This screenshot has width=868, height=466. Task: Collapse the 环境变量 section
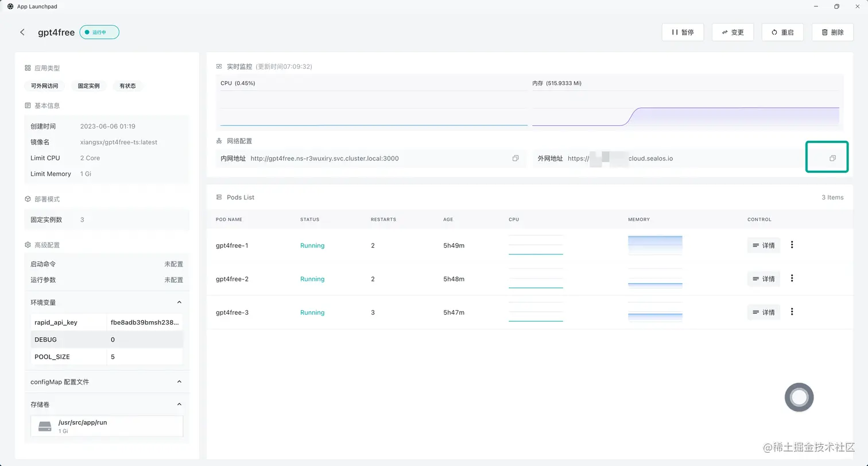179,302
